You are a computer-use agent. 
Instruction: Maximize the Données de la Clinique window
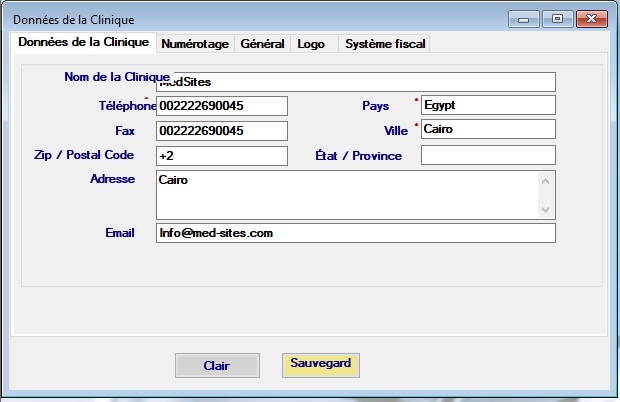pos(557,18)
